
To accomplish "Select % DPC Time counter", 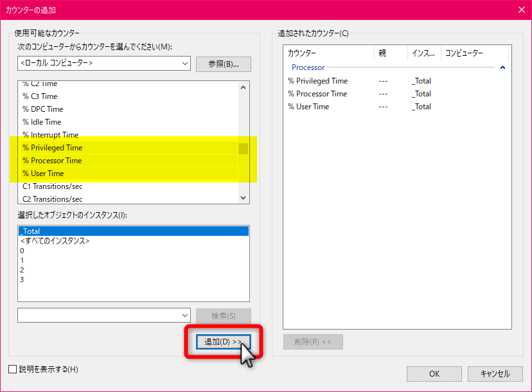I will click(130, 109).
